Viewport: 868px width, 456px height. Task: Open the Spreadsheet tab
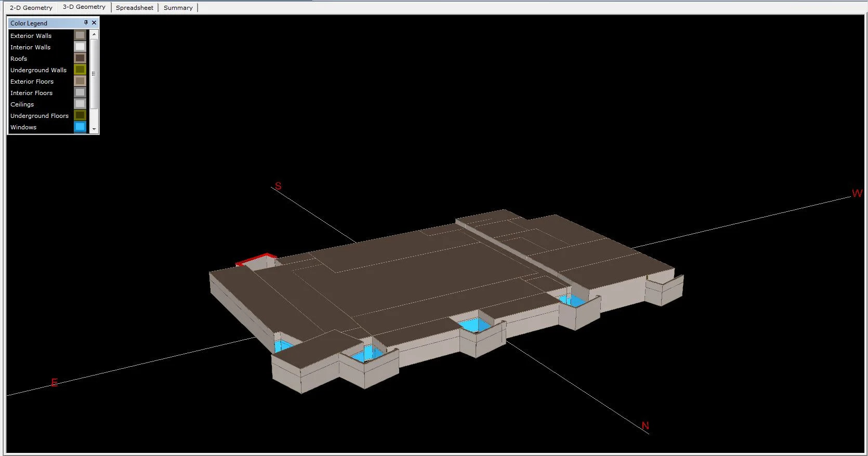pyautogui.click(x=135, y=8)
